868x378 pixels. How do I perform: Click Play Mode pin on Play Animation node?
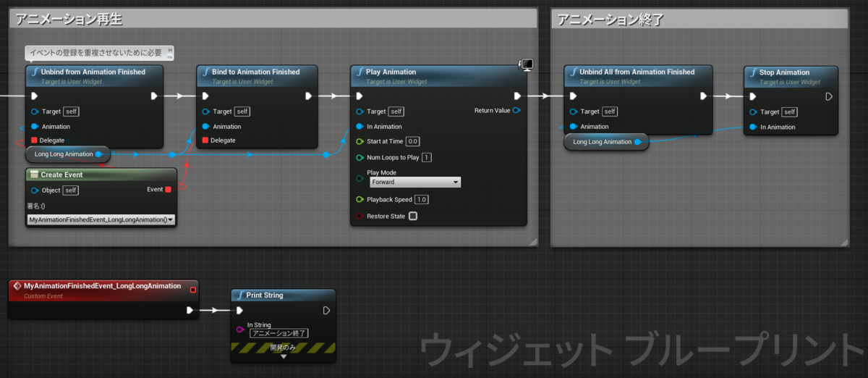(359, 178)
